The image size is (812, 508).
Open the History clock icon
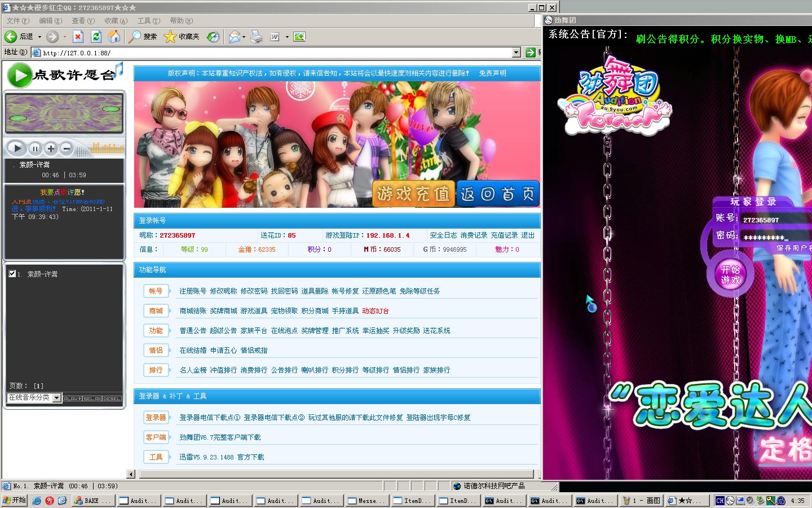213,37
